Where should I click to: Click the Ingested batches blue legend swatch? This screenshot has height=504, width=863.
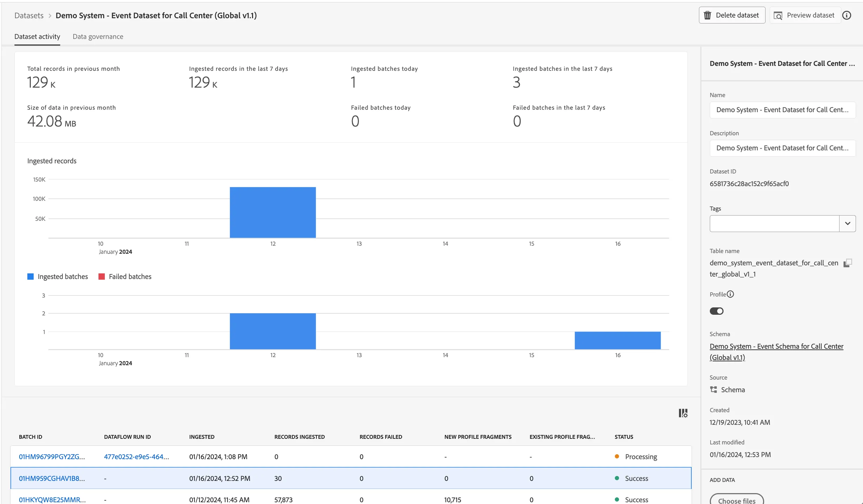pos(30,277)
